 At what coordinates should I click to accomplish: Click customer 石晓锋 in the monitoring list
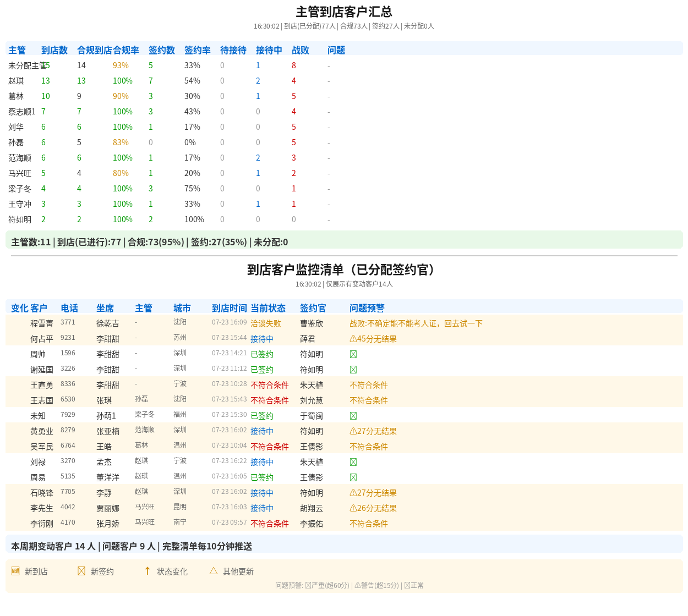point(42,493)
